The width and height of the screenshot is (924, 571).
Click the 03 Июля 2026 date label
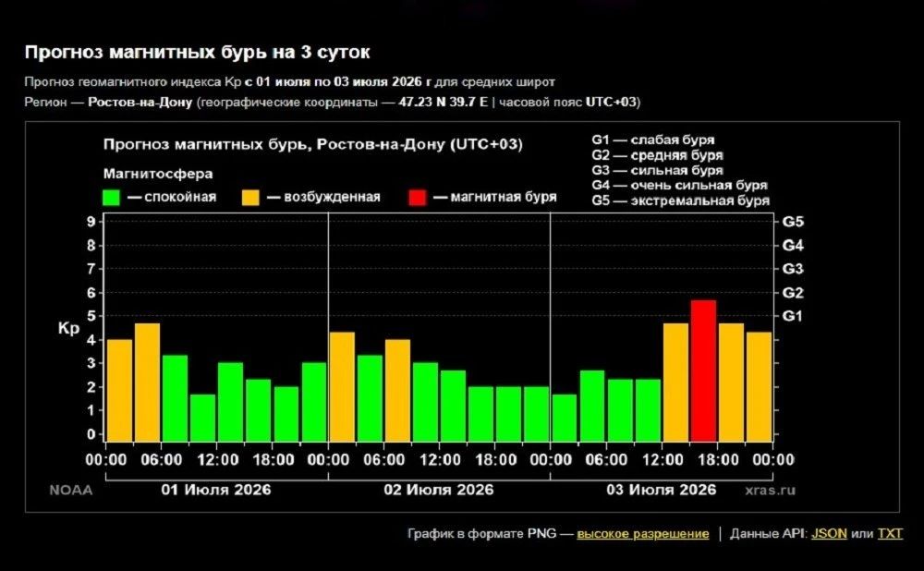662,490
